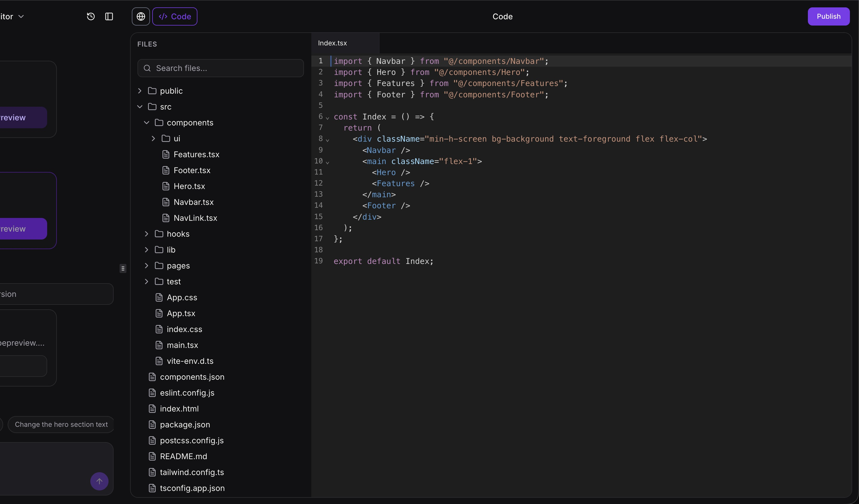Click the Hero.tsx file icon

click(x=166, y=186)
